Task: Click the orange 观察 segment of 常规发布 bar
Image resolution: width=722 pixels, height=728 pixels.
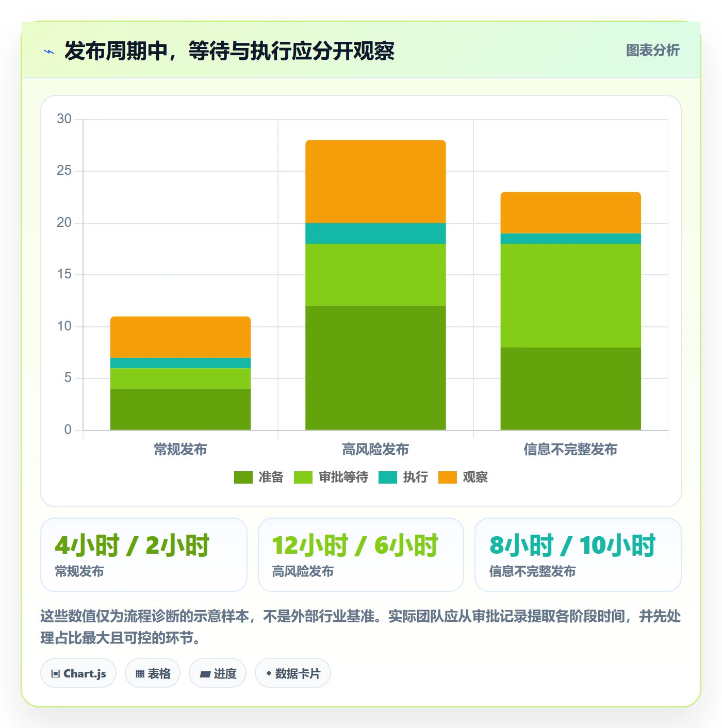Action: click(180, 337)
